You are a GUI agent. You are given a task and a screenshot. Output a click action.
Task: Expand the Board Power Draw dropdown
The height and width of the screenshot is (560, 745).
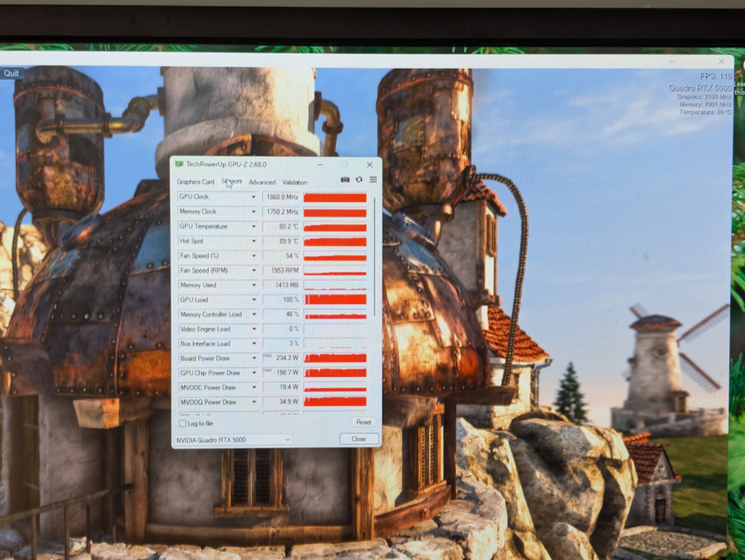pos(253,358)
